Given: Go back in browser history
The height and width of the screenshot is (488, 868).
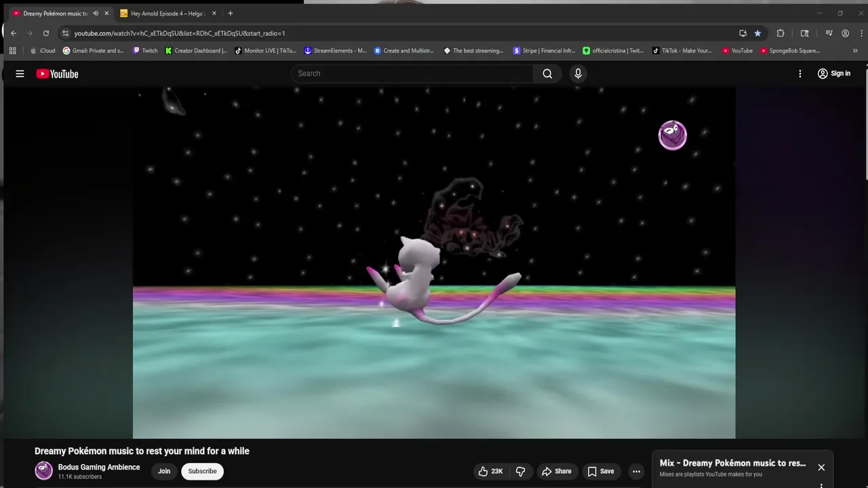Looking at the screenshot, I should tap(13, 33).
